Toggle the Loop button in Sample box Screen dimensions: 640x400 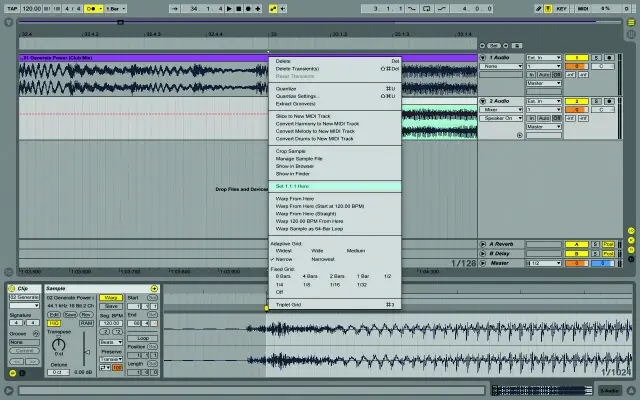[143, 338]
